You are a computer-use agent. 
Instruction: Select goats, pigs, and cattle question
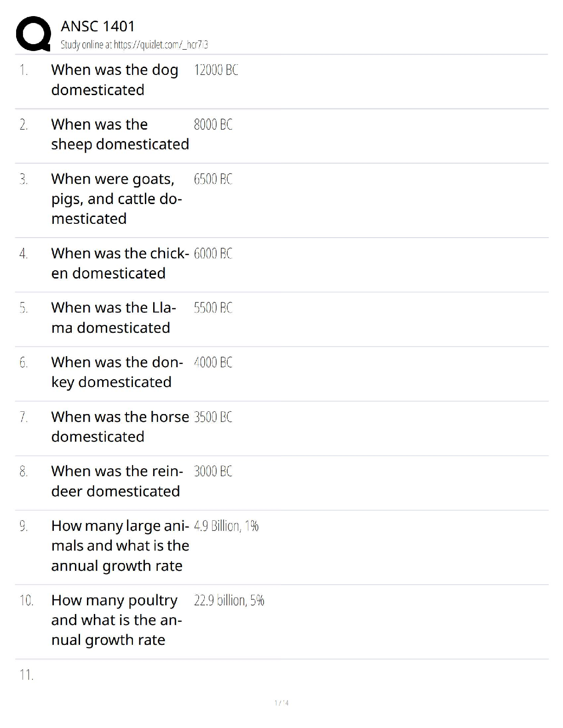pyautogui.click(x=116, y=199)
